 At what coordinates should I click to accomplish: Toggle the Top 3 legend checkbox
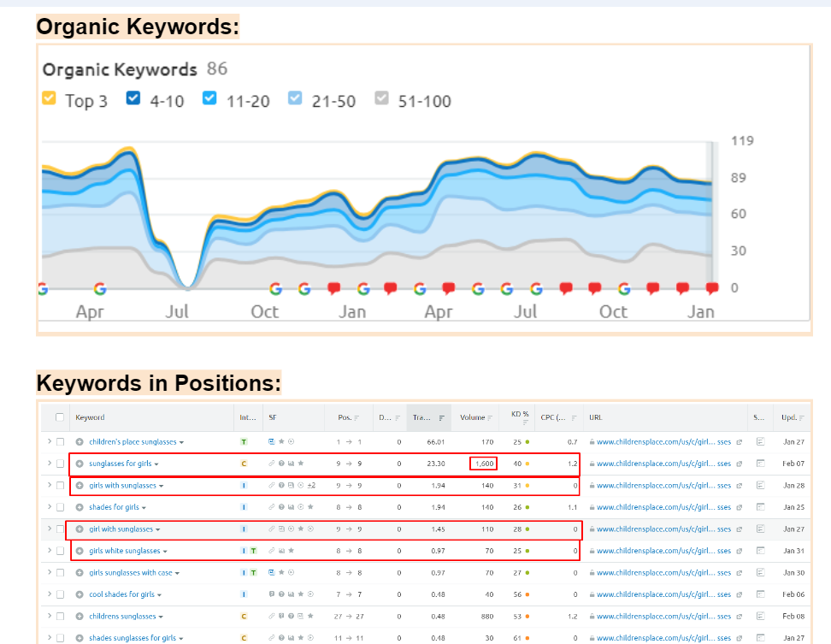tap(49, 98)
